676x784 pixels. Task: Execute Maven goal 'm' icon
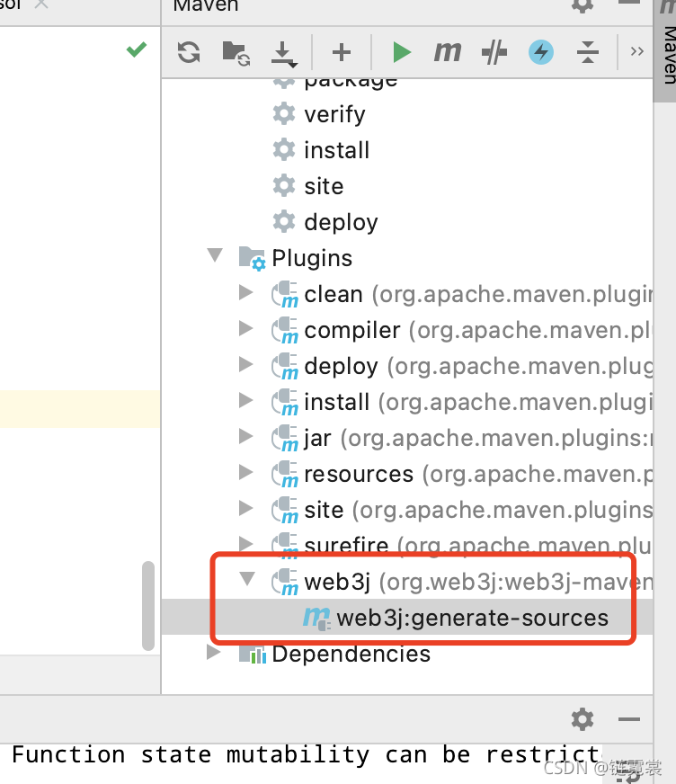click(447, 51)
